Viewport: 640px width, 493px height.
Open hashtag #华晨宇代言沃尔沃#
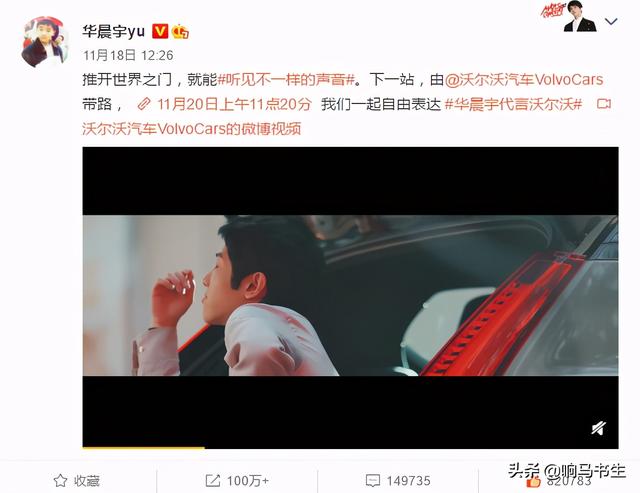point(513,104)
